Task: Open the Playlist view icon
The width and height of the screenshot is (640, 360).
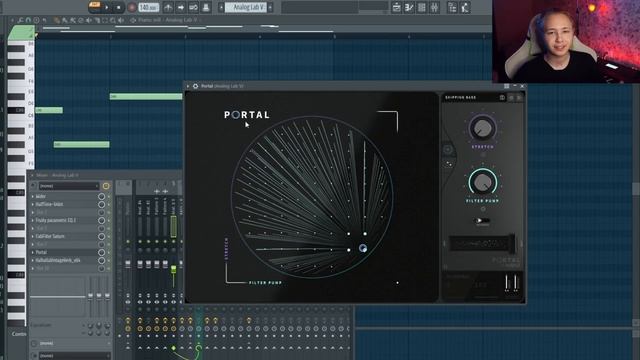Action: (396, 7)
